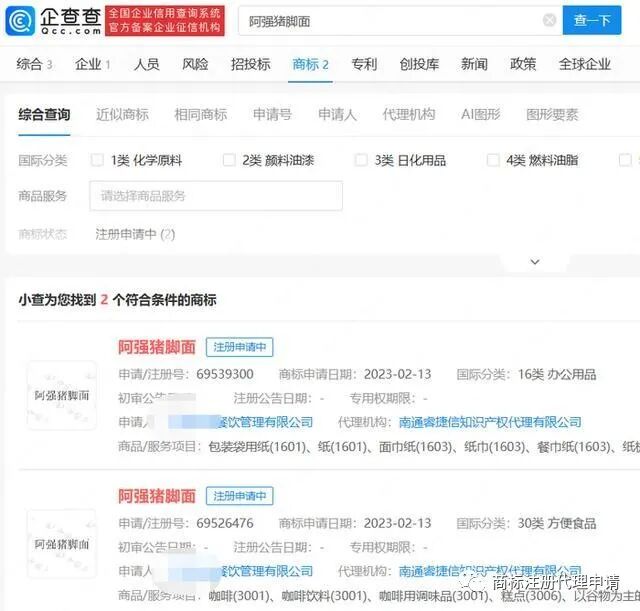Screen dimensions: 640x611
Task: Check the 4类 燃料油脂 checkbox
Action: [493, 160]
